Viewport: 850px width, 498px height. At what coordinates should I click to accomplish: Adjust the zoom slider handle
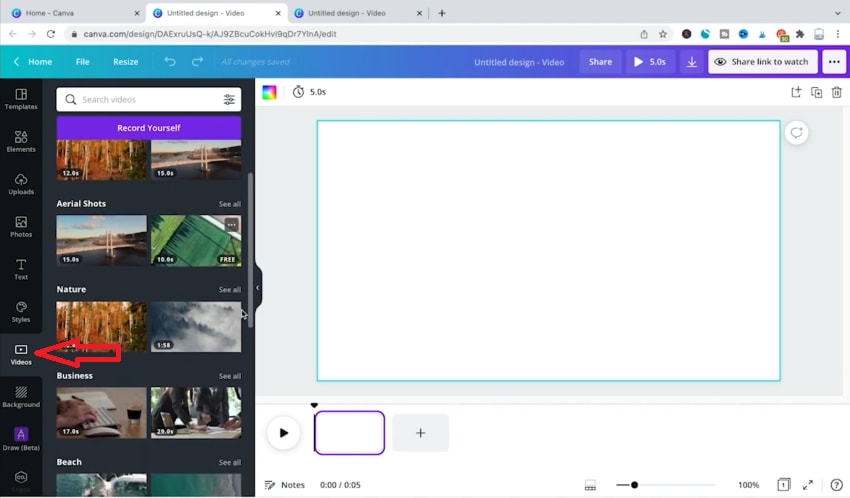[634, 485]
